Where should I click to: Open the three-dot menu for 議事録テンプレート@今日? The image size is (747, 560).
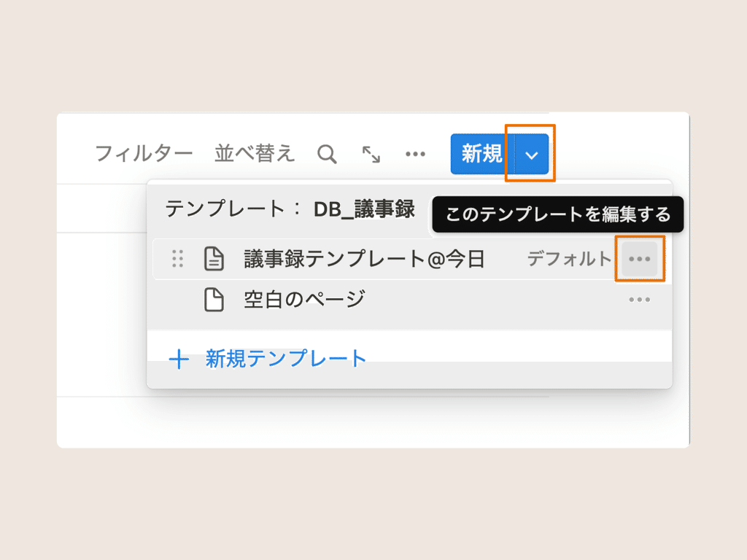click(x=639, y=259)
